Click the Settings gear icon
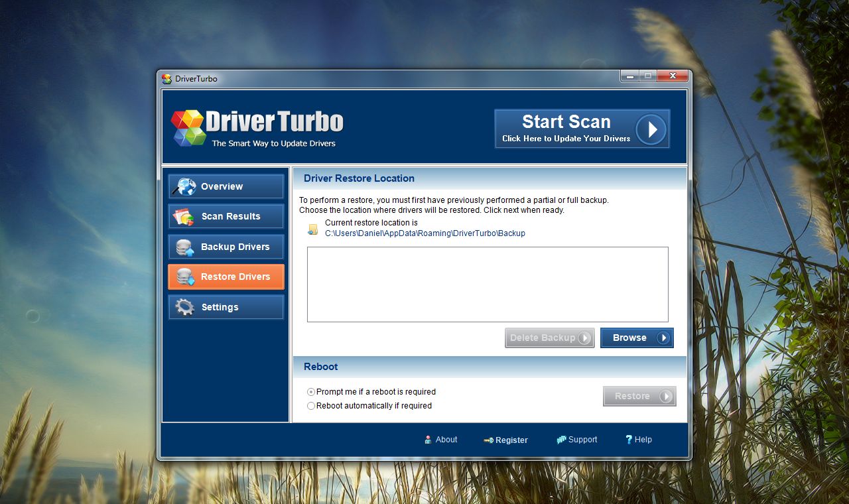Screen dimensions: 849x504 coord(184,307)
